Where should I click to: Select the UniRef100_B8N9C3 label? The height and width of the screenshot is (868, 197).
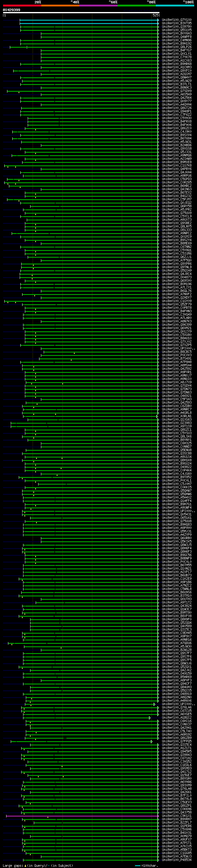tap(177, 88)
